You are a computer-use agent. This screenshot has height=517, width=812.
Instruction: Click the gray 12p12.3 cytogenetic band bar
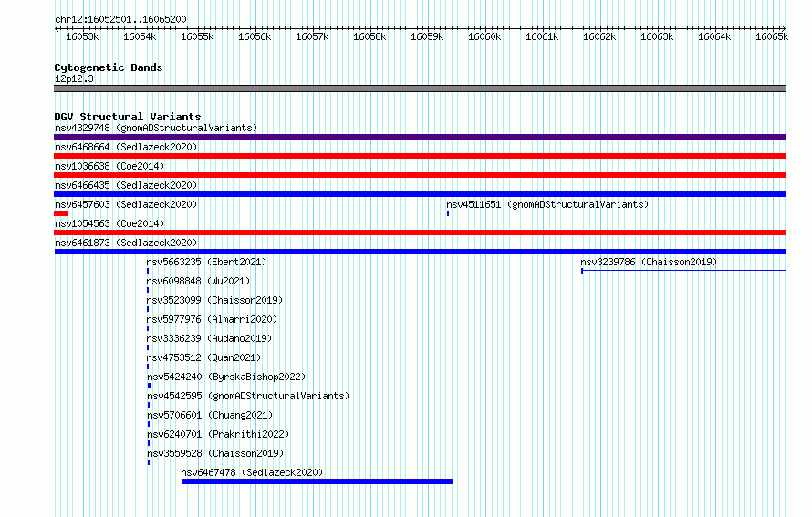pos(420,88)
